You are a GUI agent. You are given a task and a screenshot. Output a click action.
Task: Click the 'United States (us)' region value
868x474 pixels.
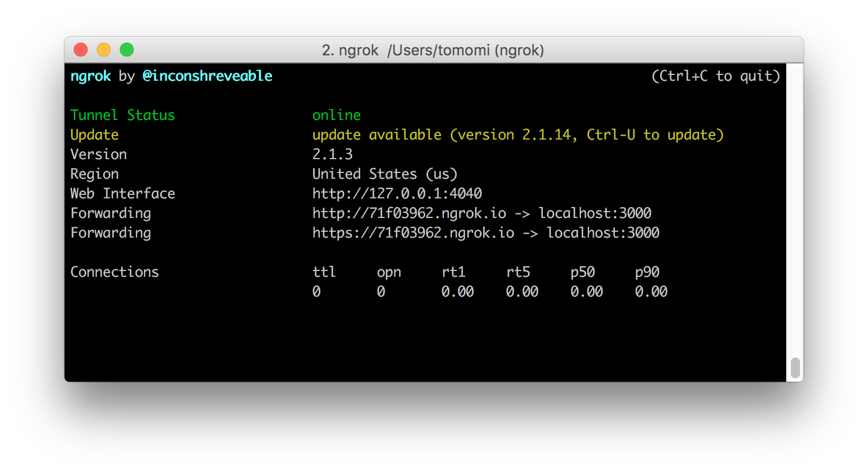(x=384, y=174)
